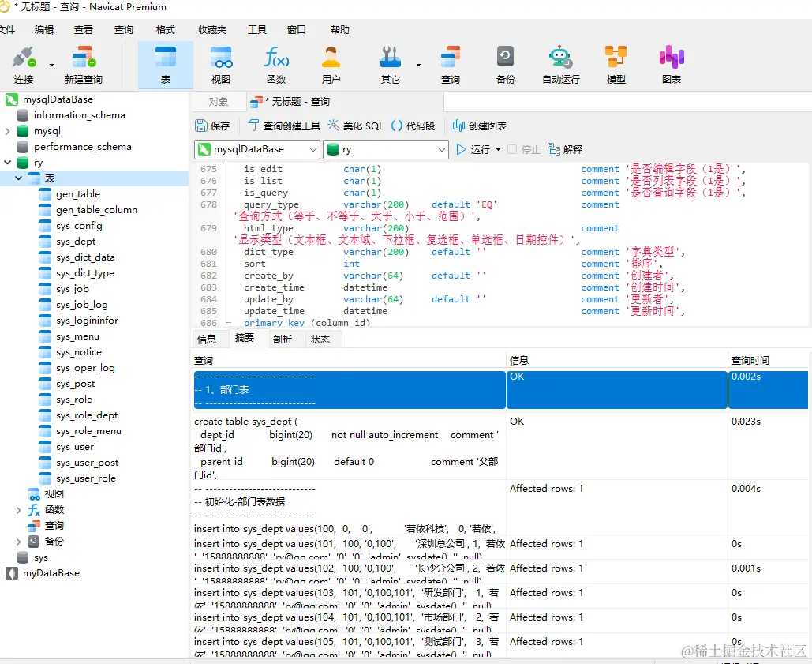Screen dimensions: 812x664
Task: Expand the mysql database node
Action: (x=7, y=132)
